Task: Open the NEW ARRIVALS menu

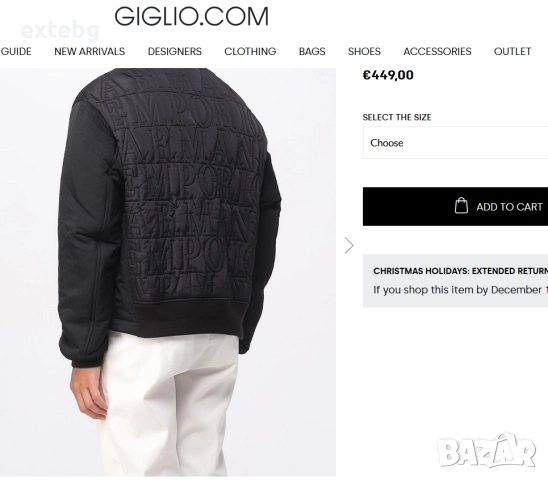Action: [89, 51]
